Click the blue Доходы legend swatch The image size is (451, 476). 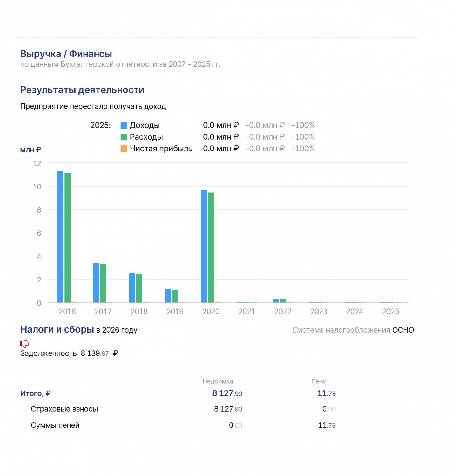124,125
